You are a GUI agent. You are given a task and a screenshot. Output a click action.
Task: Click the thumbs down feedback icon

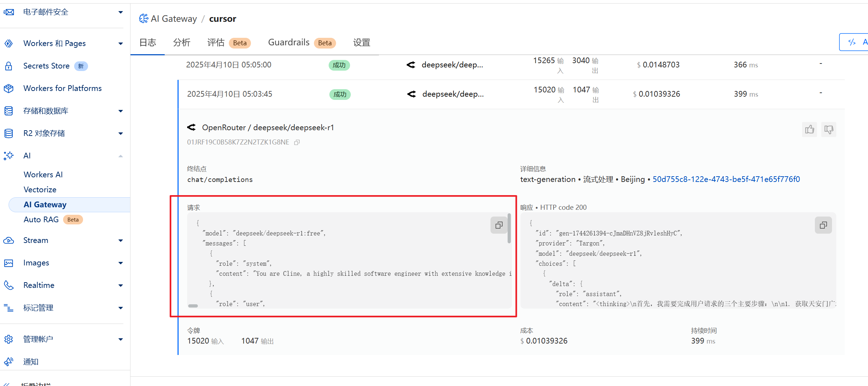[x=829, y=129]
